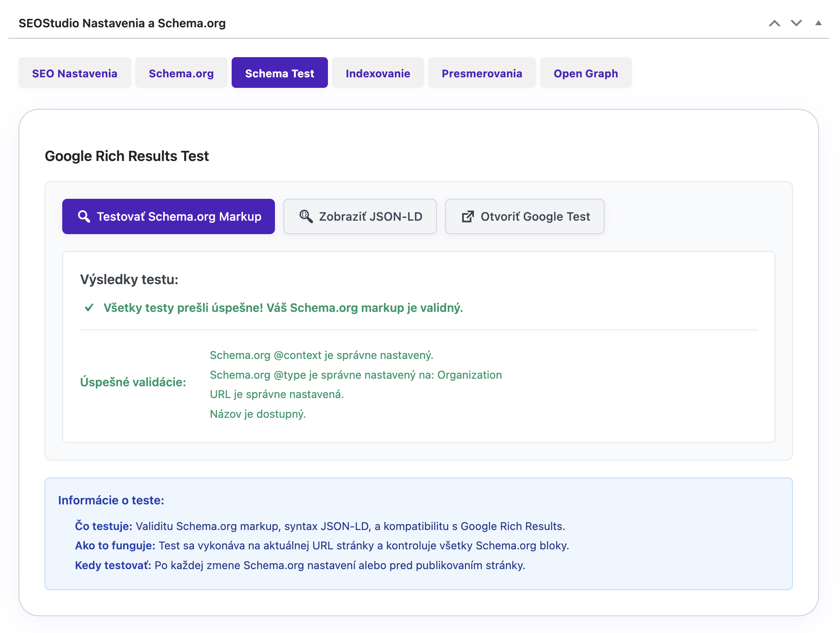Click the Výsledky testu heading
840x633 pixels.
[x=129, y=280]
